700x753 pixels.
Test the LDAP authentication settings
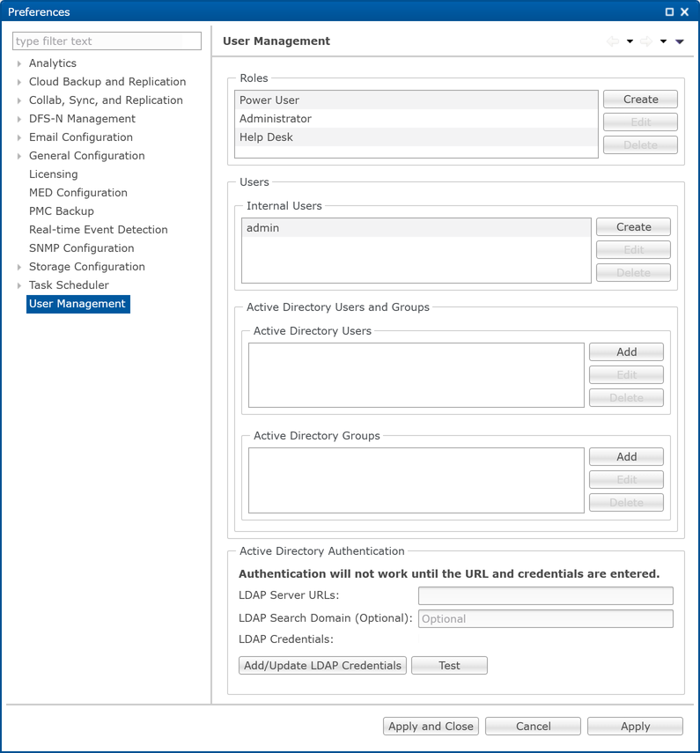pyautogui.click(x=449, y=666)
